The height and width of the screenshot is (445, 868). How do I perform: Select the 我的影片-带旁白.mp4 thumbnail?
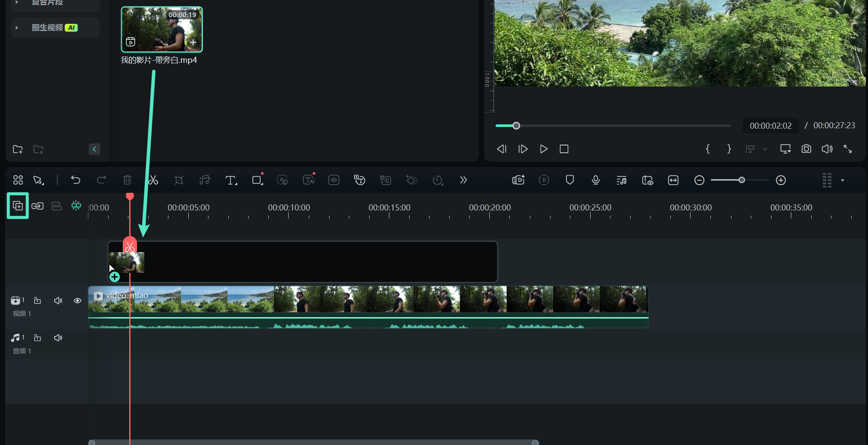(x=162, y=29)
